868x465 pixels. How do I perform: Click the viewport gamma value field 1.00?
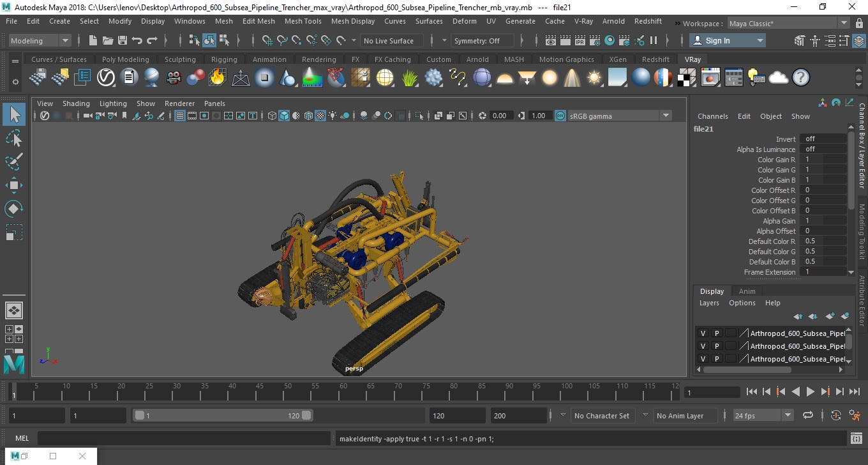coord(540,116)
